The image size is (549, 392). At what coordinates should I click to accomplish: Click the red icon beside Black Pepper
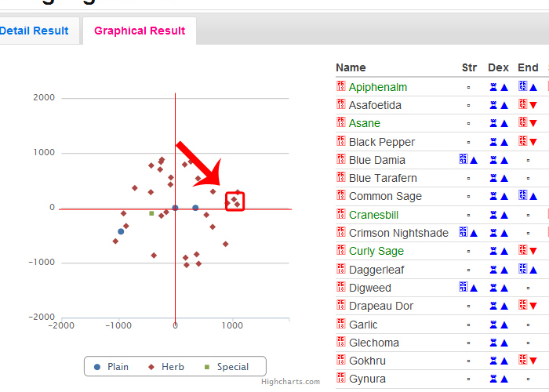(341, 141)
